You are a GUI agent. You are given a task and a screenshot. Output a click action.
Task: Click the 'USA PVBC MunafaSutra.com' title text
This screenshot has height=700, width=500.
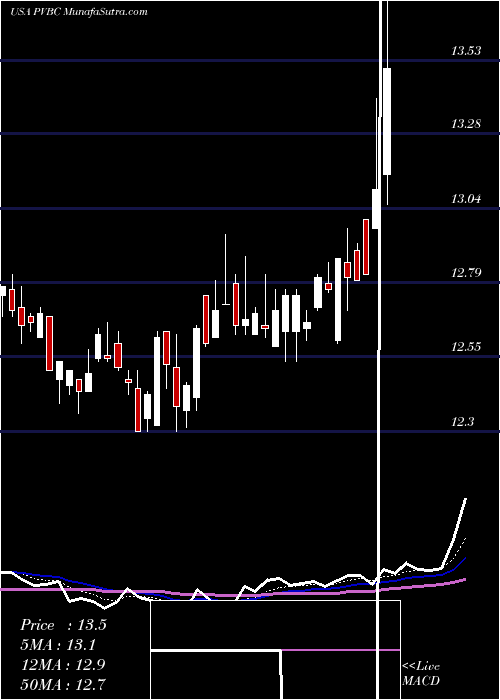[79, 12]
